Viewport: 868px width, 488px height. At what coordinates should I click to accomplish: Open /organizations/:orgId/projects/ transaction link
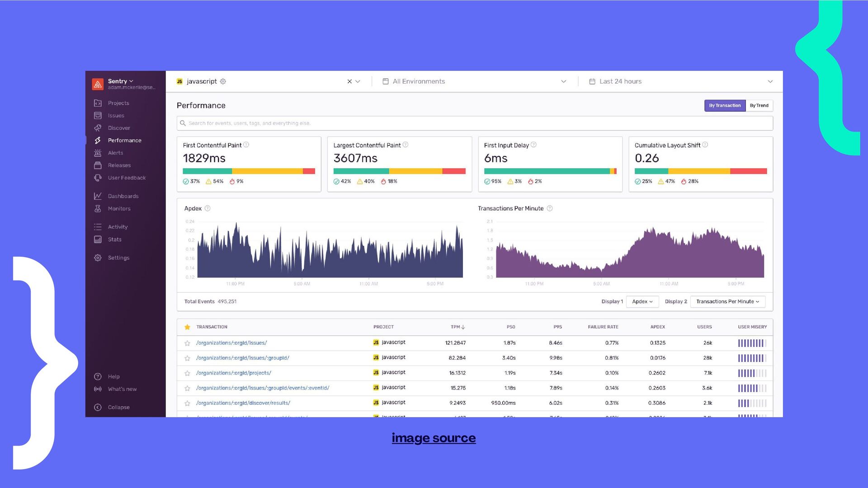[234, 373]
